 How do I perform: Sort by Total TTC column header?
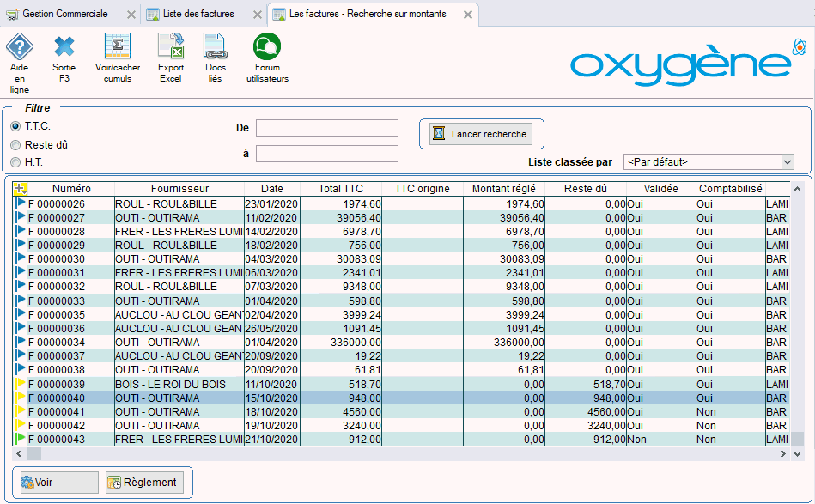[340, 189]
